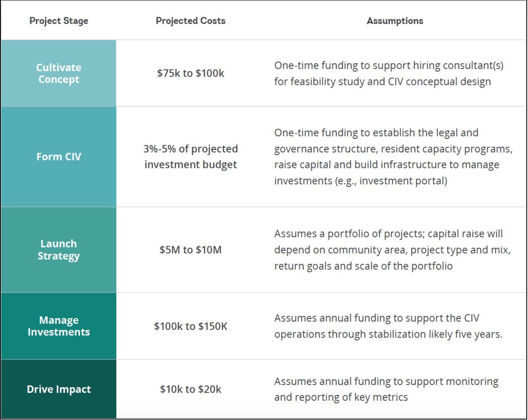
Task: Select the Drive Impact stage cell
Action: point(59,389)
